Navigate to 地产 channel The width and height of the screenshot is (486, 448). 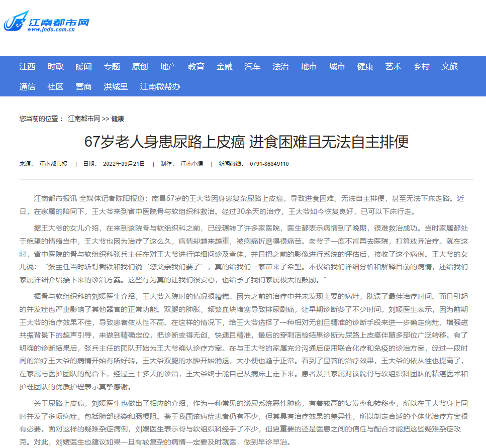168,67
